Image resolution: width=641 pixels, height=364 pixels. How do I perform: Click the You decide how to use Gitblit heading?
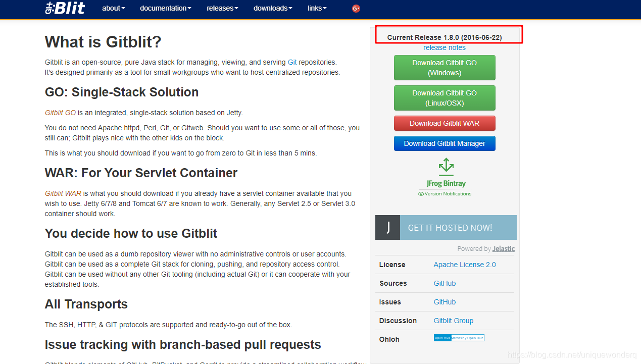pyautogui.click(x=131, y=234)
